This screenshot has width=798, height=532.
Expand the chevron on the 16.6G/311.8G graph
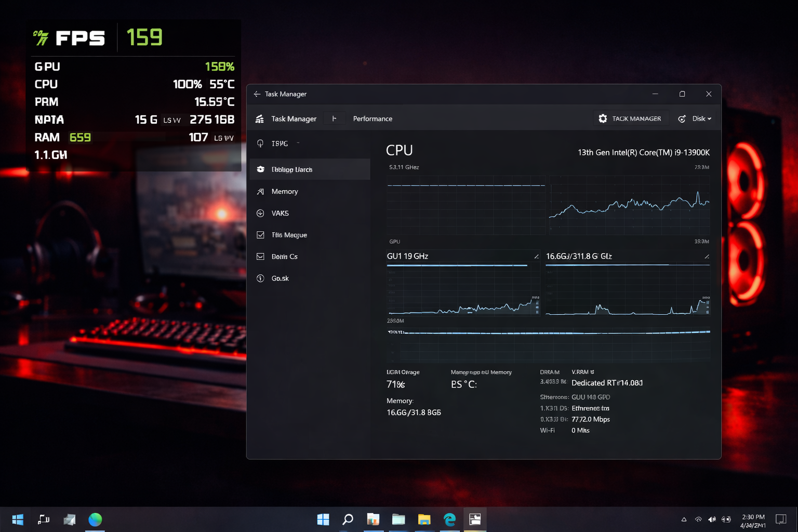[x=706, y=256]
